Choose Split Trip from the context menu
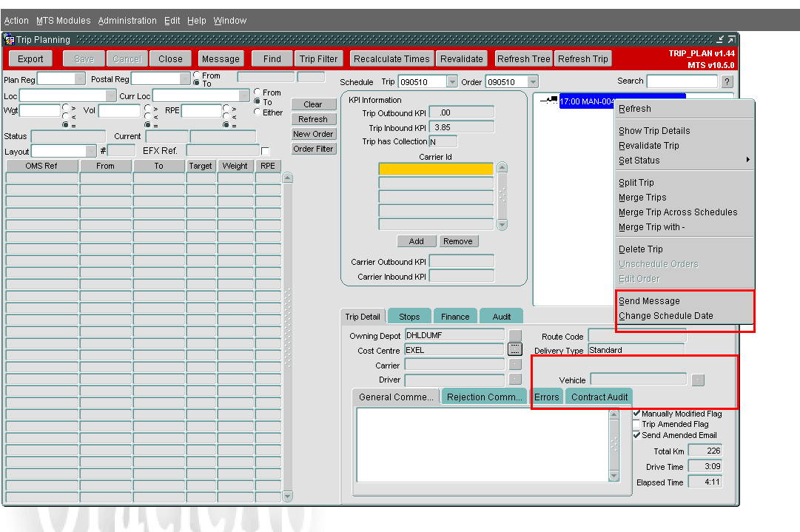This screenshot has height=532, width=800. click(x=685, y=183)
